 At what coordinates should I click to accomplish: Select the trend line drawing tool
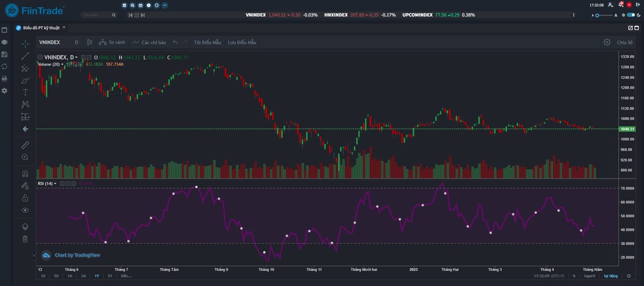[x=25, y=56]
